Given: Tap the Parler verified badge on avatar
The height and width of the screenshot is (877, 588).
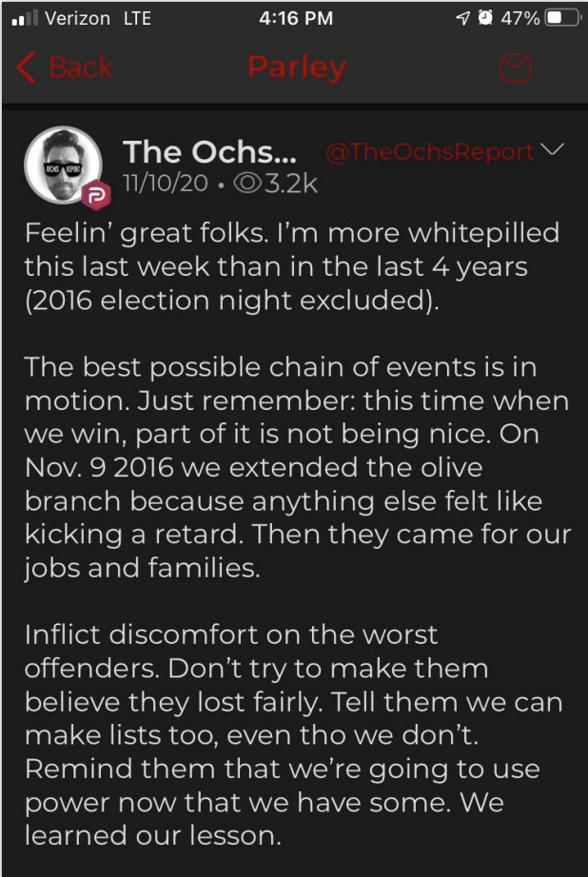Looking at the screenshot, I should [96, 195].
